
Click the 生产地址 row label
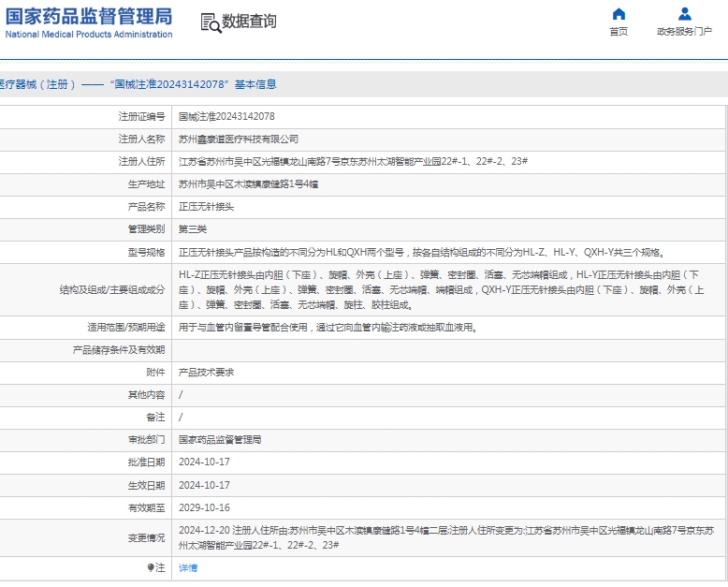coord(146,184)
